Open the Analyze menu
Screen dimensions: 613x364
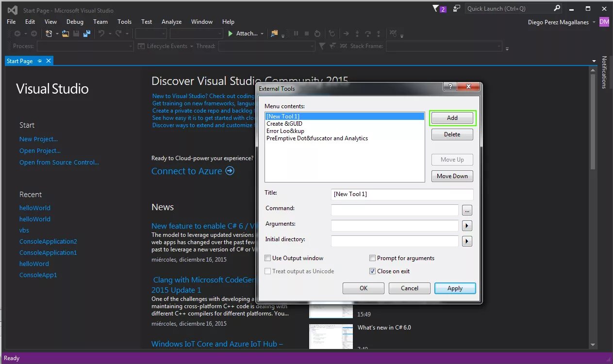pos(171,22)
